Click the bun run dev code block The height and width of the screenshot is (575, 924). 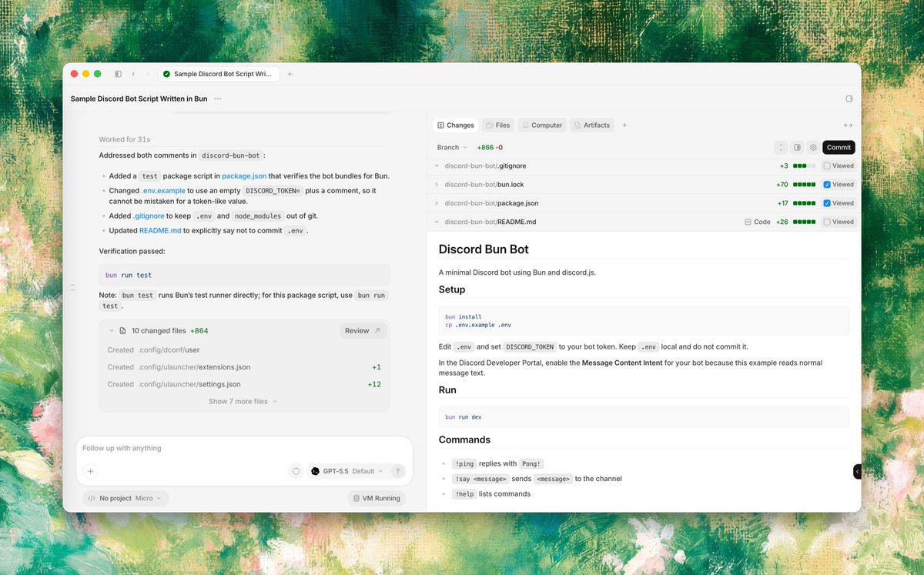tap(644, 416)
